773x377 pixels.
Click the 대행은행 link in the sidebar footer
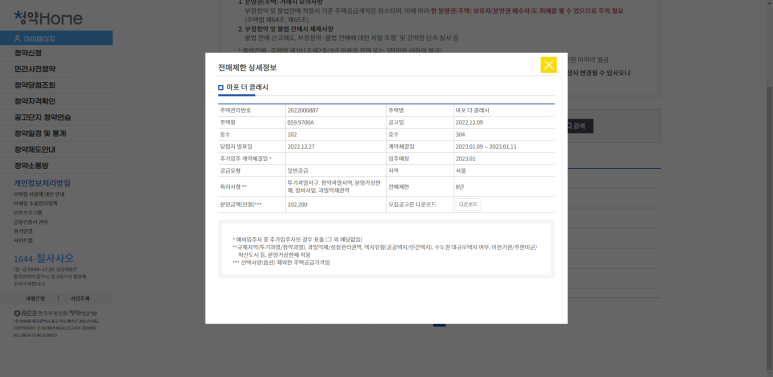tap(35, 299)
